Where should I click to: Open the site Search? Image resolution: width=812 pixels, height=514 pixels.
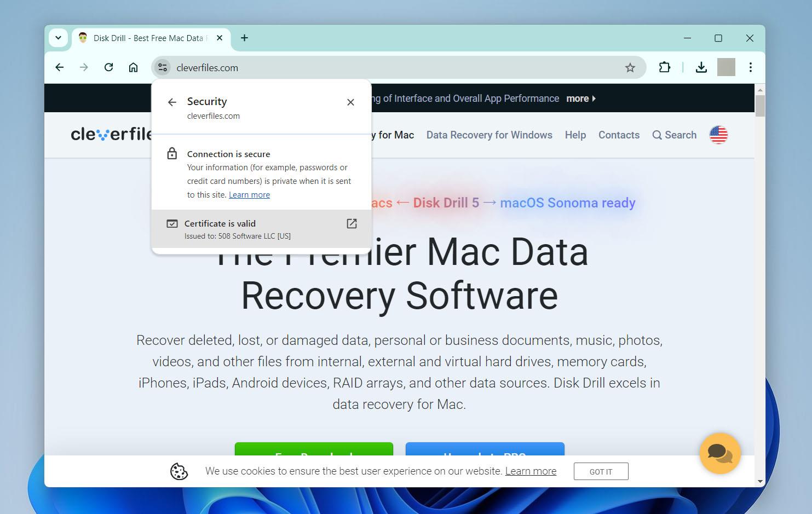click(x=675, y=135)
